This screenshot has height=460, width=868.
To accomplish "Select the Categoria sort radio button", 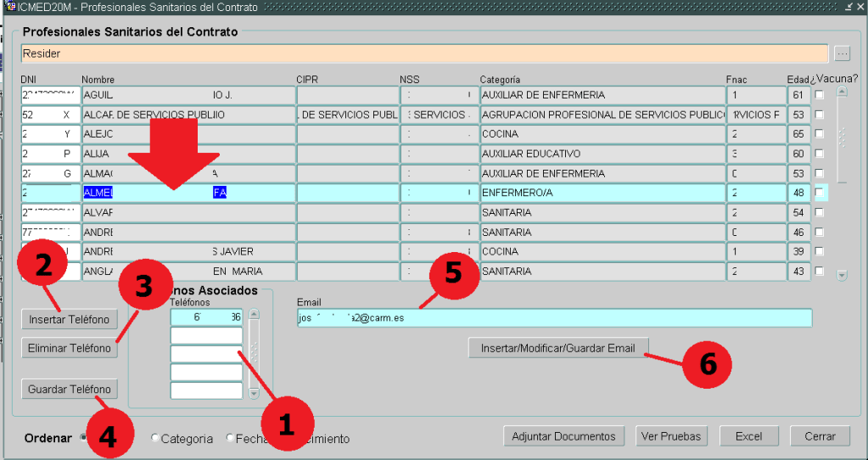I will [x=154, y=438].
